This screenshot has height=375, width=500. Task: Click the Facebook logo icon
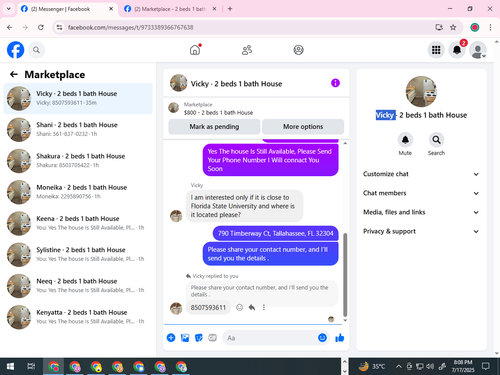(16, 50)
